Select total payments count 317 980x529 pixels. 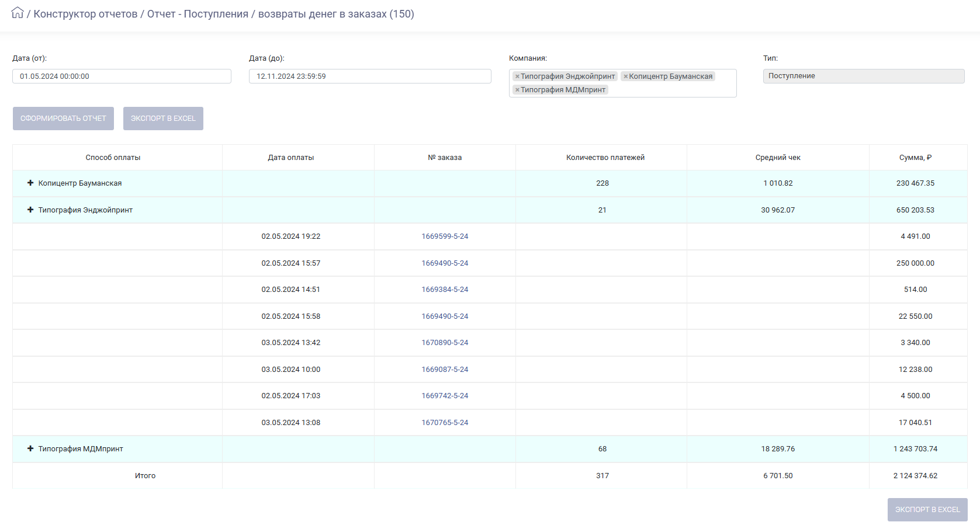[602, 476]
